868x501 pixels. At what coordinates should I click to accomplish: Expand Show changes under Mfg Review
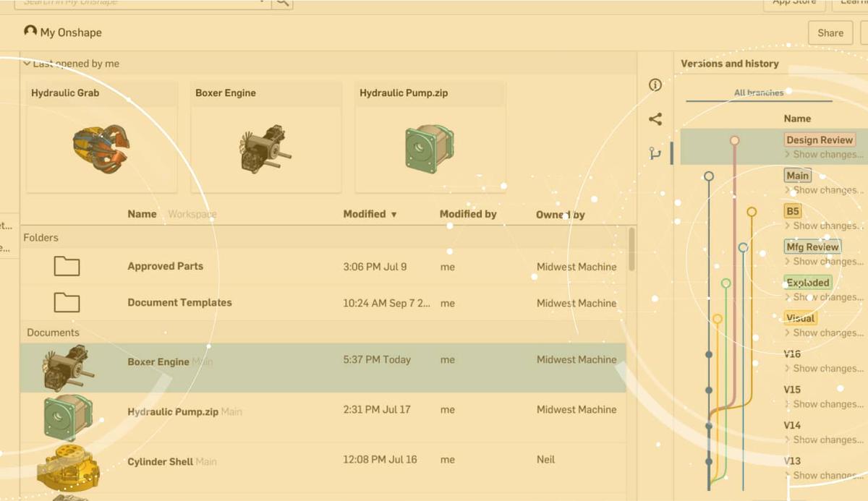coord(823,261)
